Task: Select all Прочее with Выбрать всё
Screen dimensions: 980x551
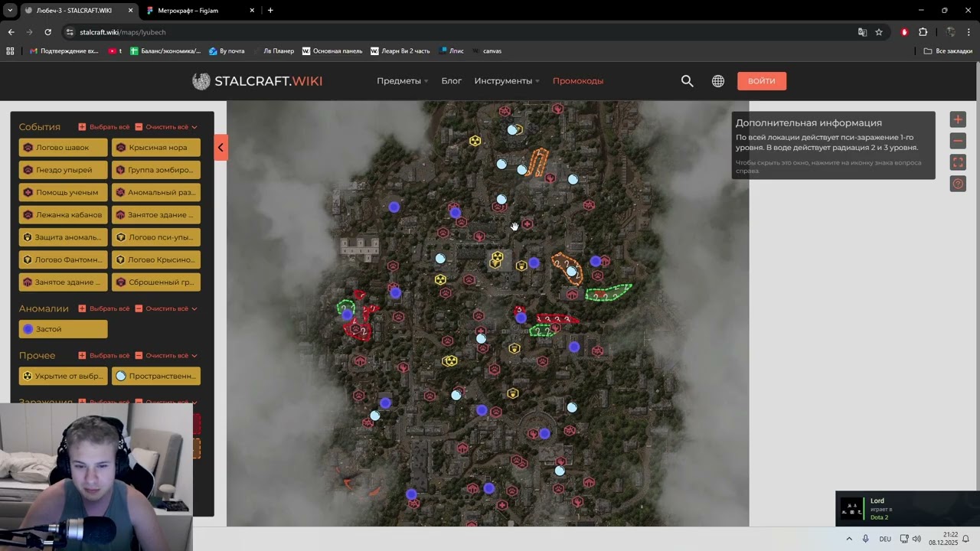Action: pos(104,356)
